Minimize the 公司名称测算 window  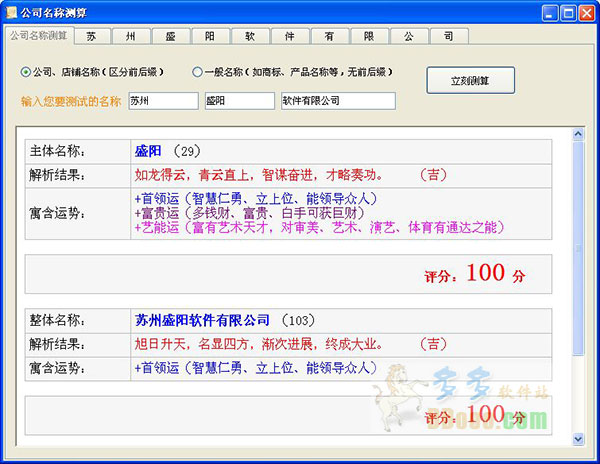point(550,13)
